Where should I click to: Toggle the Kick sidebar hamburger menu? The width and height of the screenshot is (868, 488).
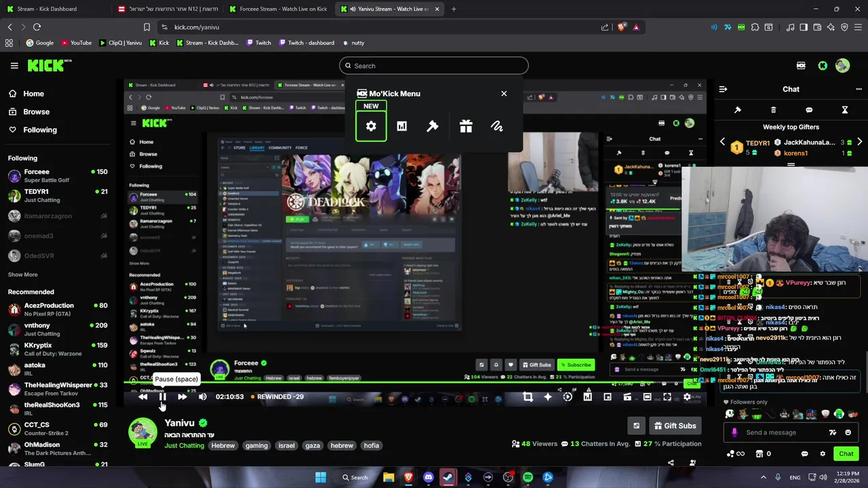tap(14, 66)
